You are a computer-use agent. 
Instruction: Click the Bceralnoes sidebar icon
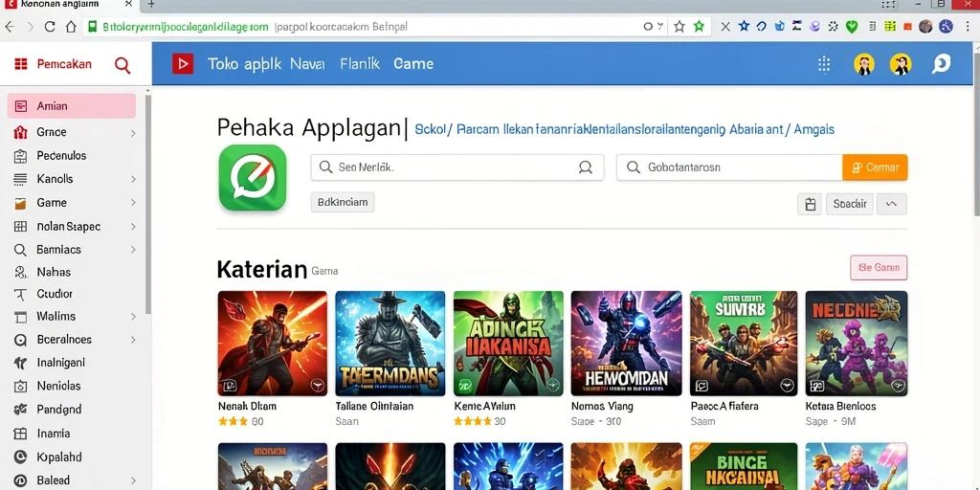(21, 340)
